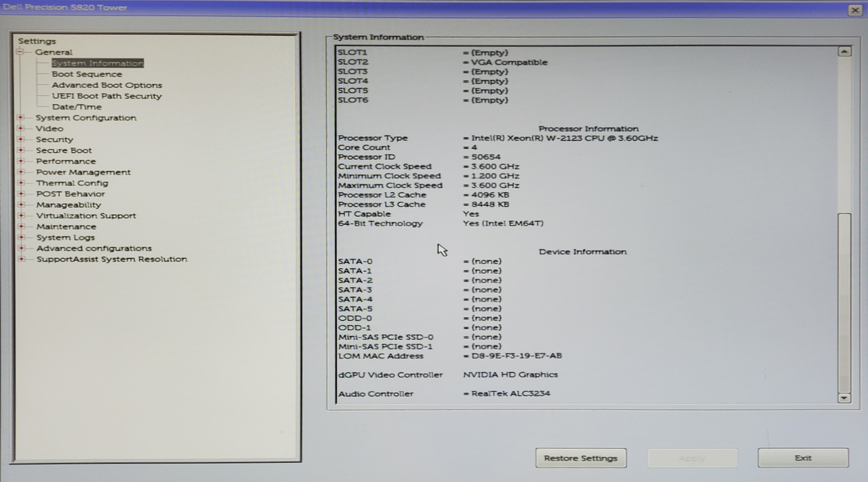
Task: Expand the Thermal Config node
Action: click(21, 183)
